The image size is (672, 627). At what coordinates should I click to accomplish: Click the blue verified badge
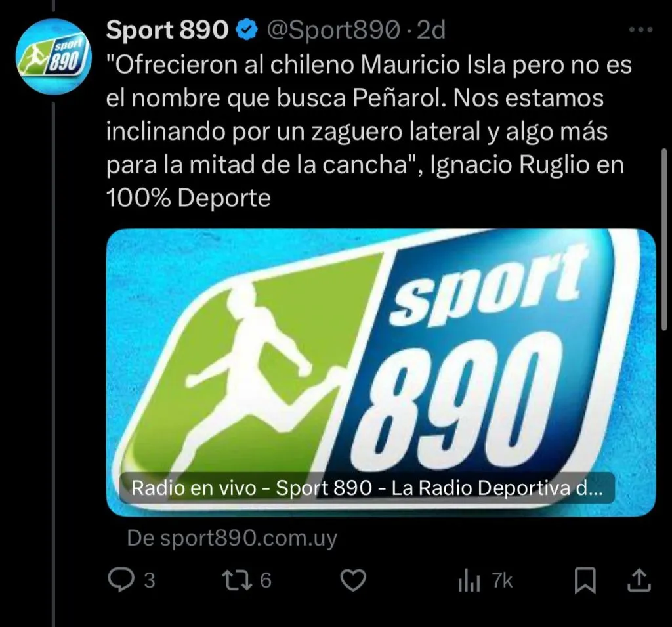coord(247,30)
